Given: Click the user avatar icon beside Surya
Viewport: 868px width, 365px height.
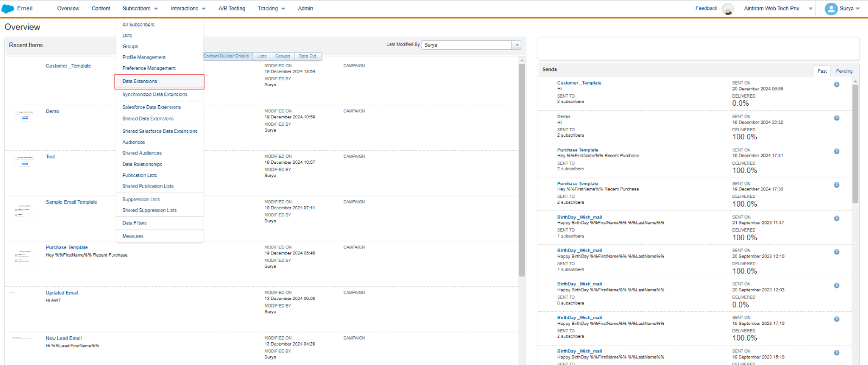Looking at the screenshot, I should tap(831, 9).
